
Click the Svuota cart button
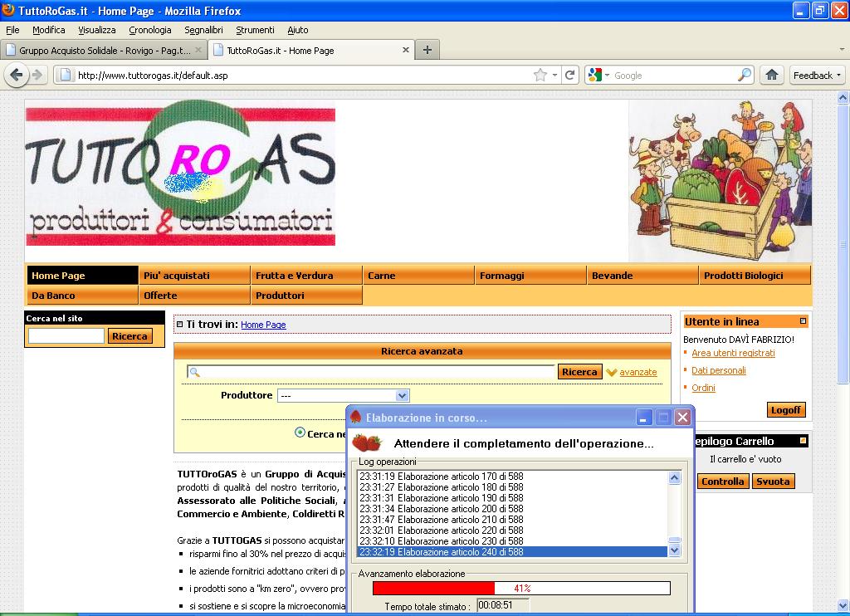pyautogui.click(x=773, y=481)
